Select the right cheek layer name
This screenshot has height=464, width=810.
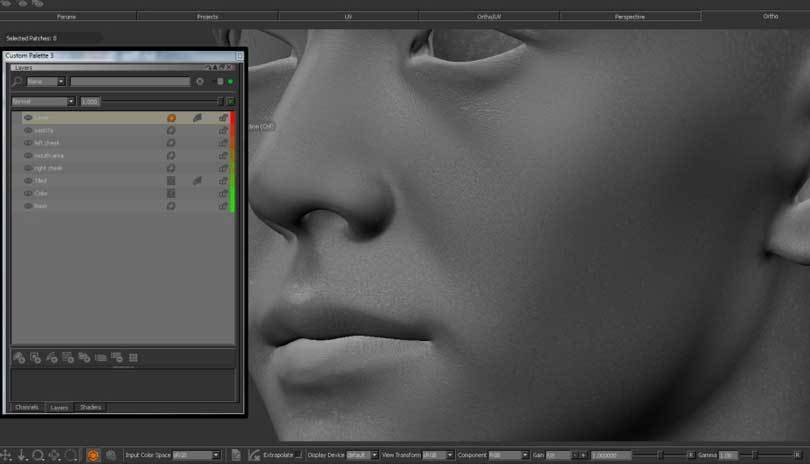(x=48, y=168)
